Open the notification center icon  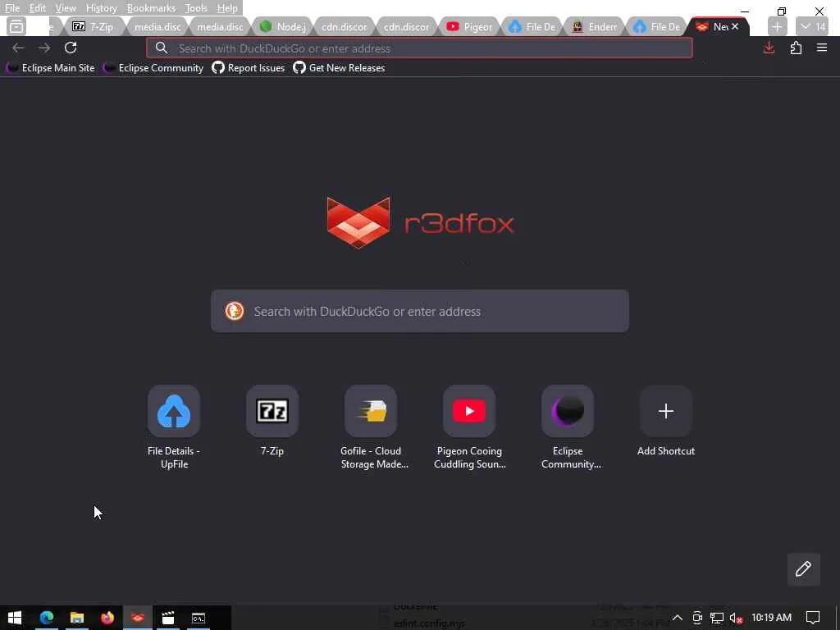click(813, 618)
